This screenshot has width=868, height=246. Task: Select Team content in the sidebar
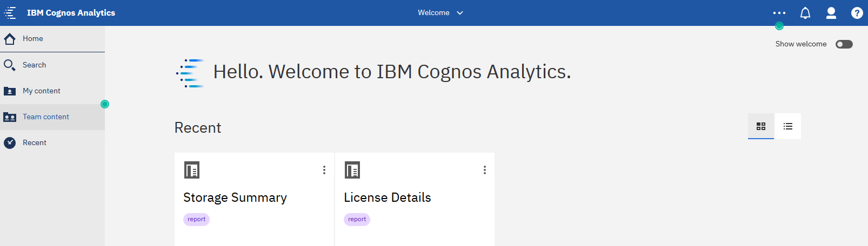coord(46,117)
